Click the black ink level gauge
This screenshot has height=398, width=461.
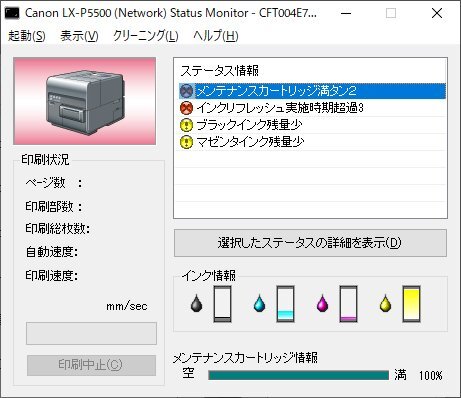pyautogui.click(x=222, y=304)
